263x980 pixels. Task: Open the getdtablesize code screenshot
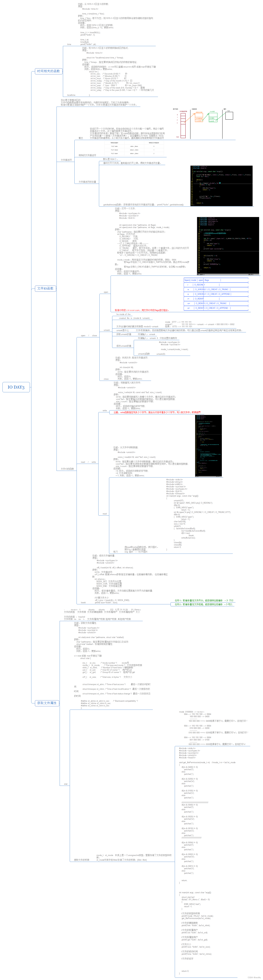pos(222,186)
